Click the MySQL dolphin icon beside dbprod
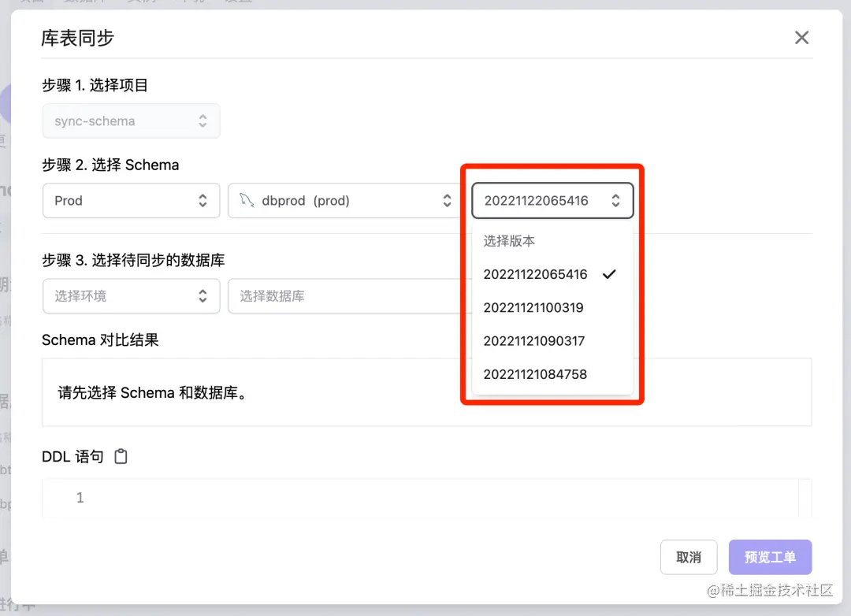The height and width of the screenshot is (616, 851). pos(247,200)
